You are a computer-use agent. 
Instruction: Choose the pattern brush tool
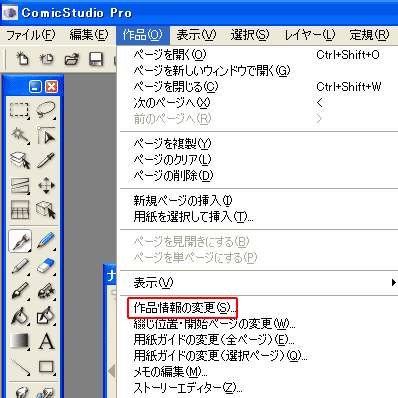tap(46, 291)
